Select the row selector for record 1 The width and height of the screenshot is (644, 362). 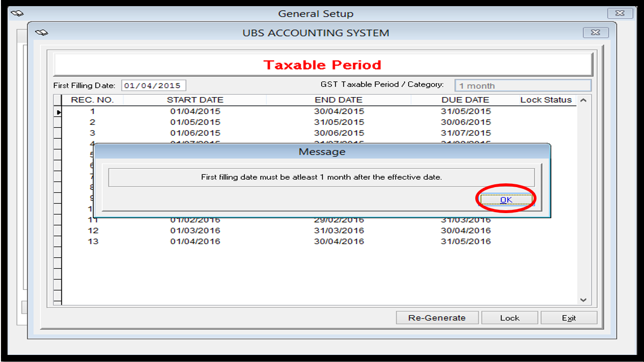pyautogui.click(x=58, y=112)
